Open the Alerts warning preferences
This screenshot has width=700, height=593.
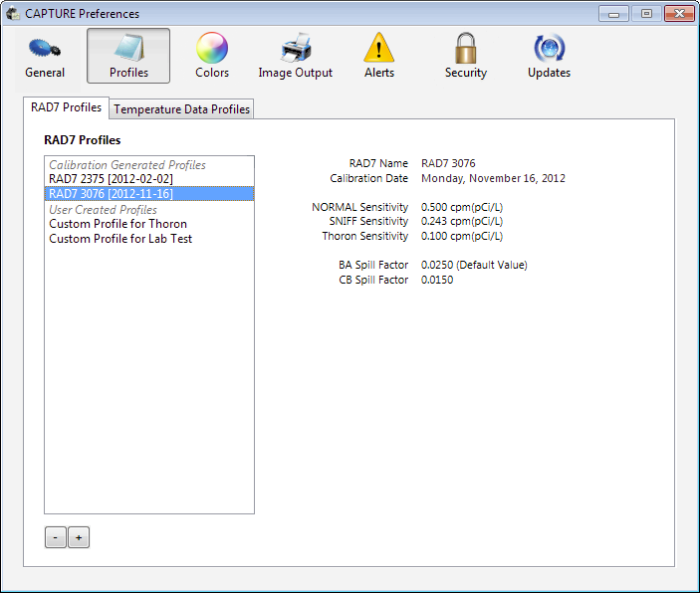[379, 57]
